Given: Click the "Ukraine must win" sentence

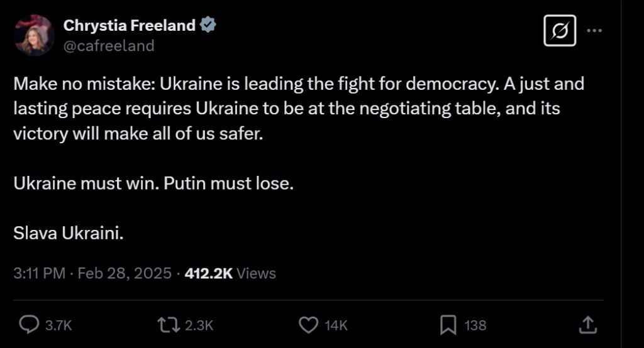Looking at the screenshot, I should pos(153,185).
